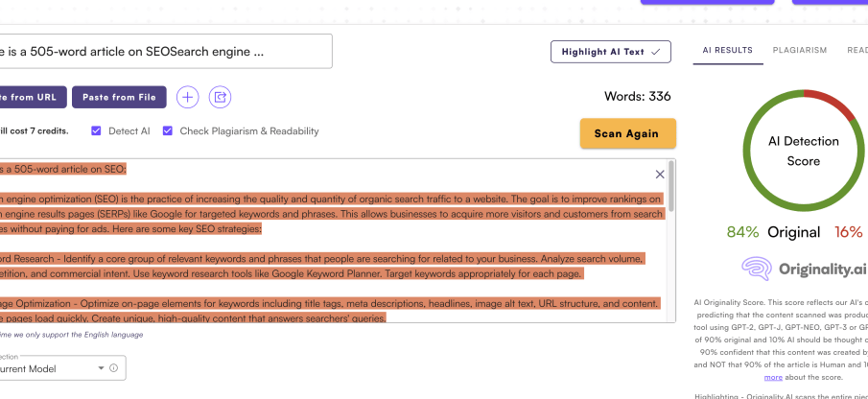Click the plus circle icon

[188, 98]
